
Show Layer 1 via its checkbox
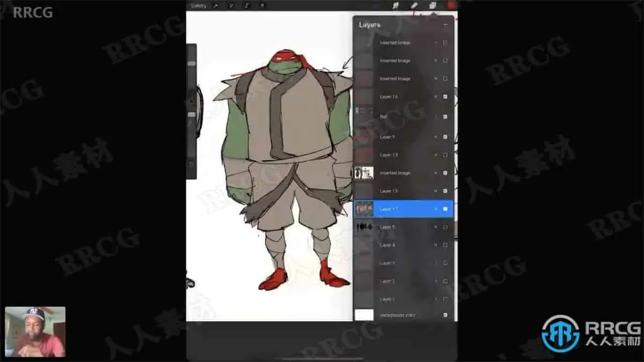(x=445, y=299)
